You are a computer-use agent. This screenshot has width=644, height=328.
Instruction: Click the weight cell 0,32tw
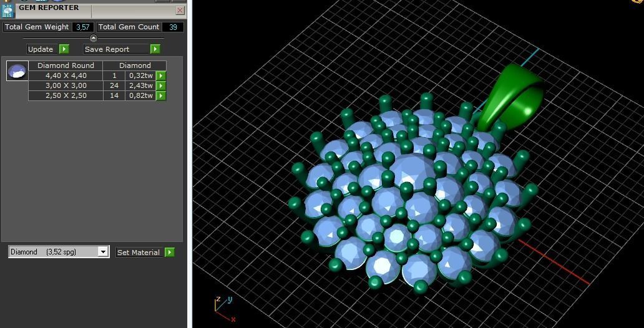point(141,75)
